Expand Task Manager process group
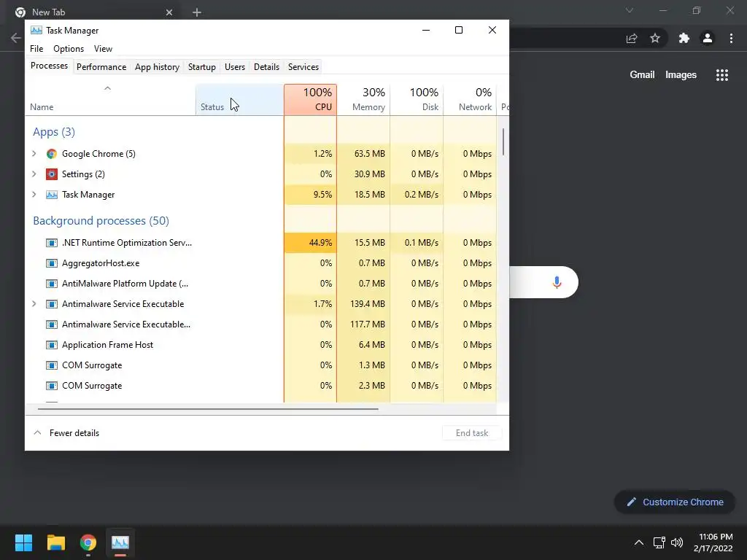 (34, 195)
